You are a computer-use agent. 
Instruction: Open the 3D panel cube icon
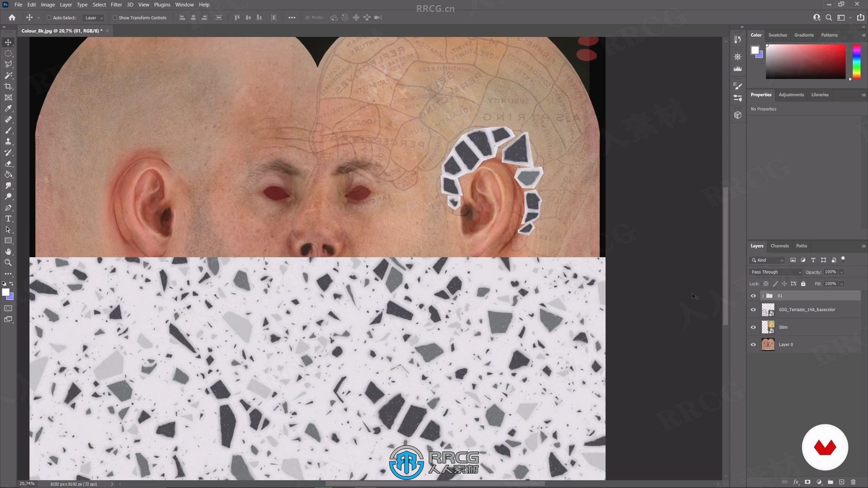tap(738, 115)
